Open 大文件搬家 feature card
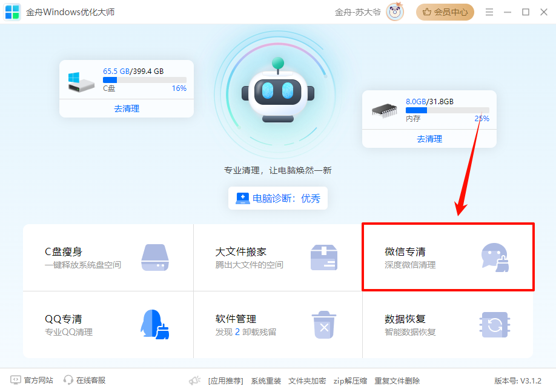This screenshot has width=556, height=392. tap(278, 257)
